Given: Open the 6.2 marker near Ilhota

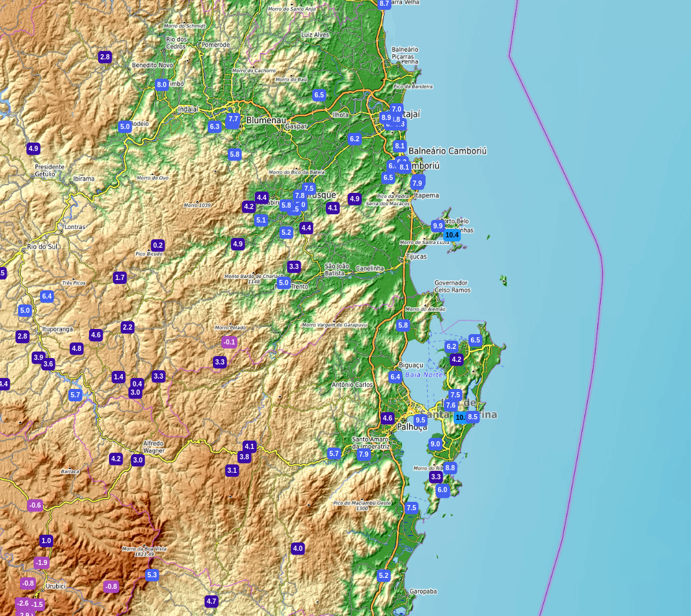Looking at the screenshot, I should pyautogui.click(x=355, y=139).
